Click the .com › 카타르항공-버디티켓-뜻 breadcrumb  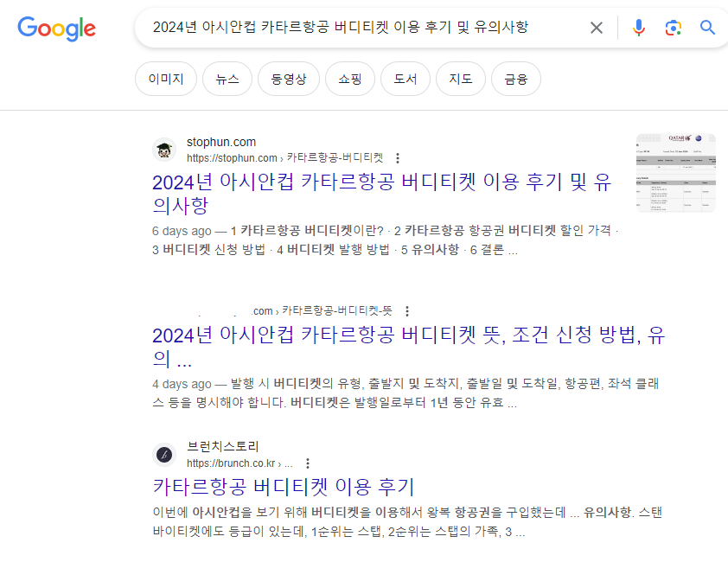[322, 310]
